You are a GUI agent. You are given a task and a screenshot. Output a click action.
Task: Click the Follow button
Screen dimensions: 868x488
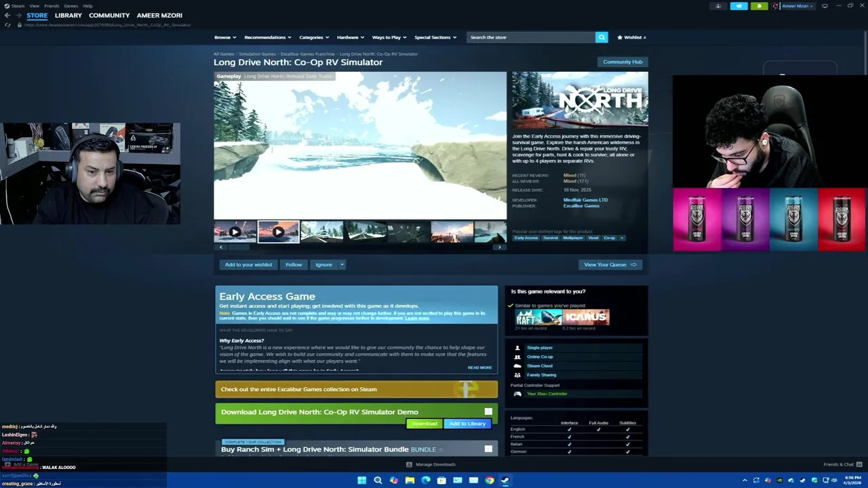[x=294, y=265]
